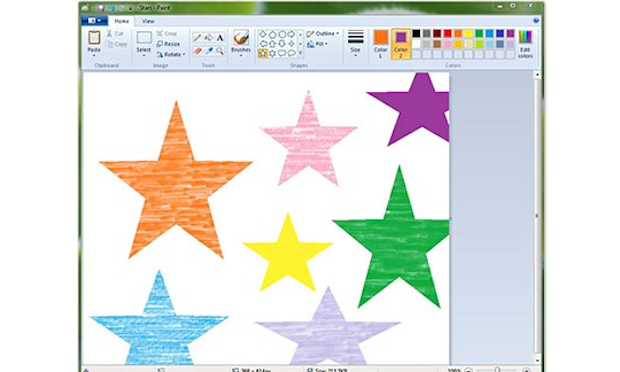
Task: Pick the lavender color swatch
Action: point(510,44)
